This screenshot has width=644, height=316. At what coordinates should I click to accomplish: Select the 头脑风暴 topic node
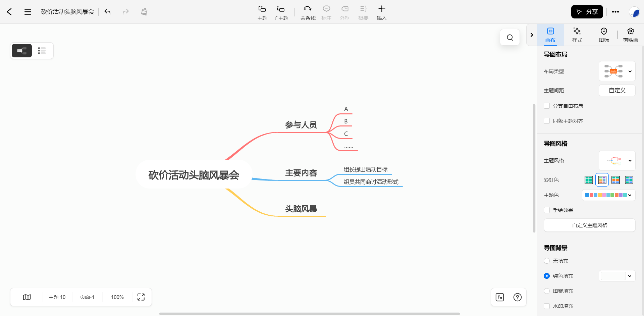click(301, 209)
